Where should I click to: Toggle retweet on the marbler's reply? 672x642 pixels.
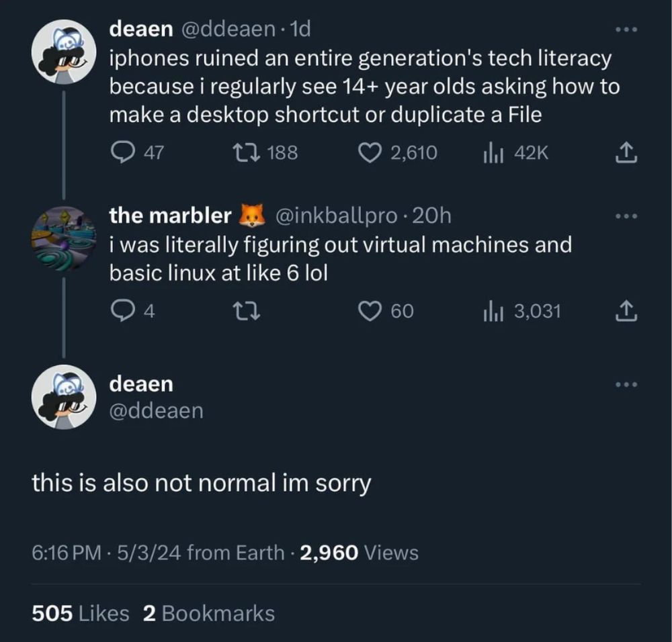point(247,311)
